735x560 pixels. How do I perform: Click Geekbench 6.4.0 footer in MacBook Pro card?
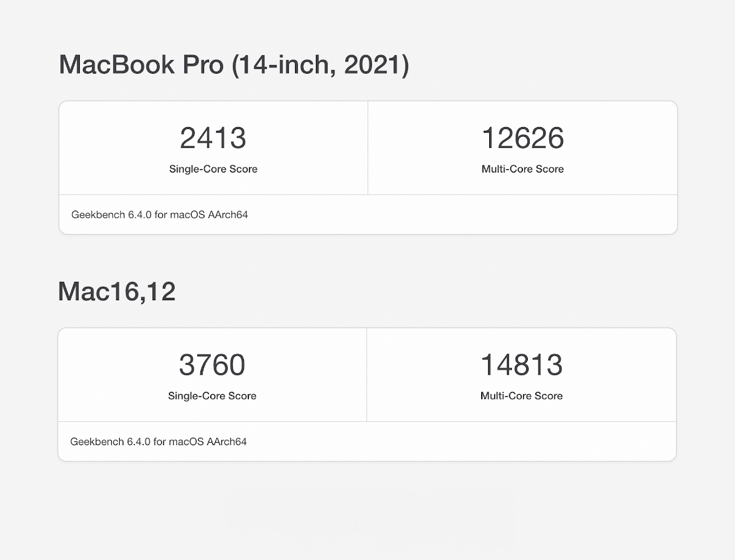click(x=159, y=214)
